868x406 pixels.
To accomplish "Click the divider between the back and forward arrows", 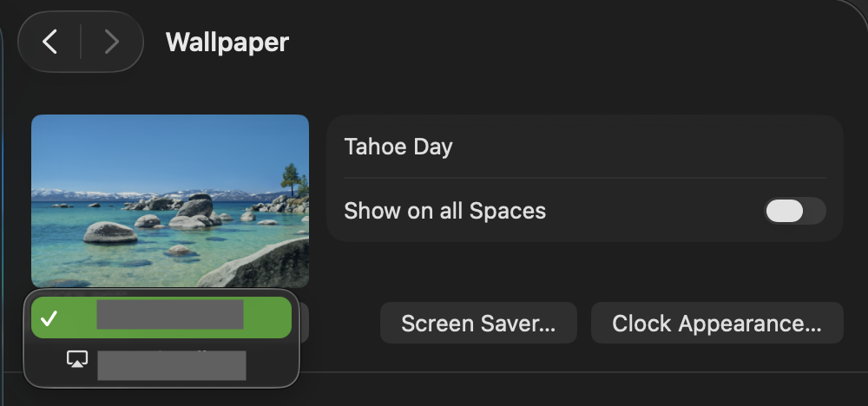I will tap(81, 42).
